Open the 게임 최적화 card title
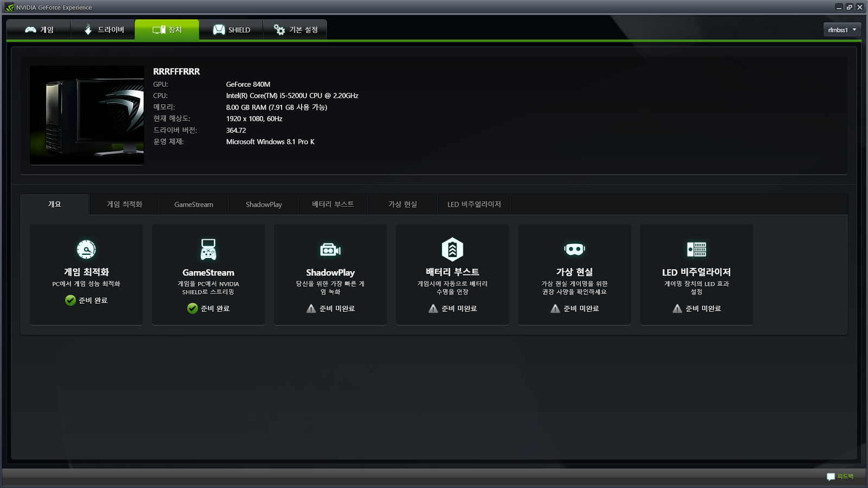Screen dimensions: 868x488 coord(86,272)
